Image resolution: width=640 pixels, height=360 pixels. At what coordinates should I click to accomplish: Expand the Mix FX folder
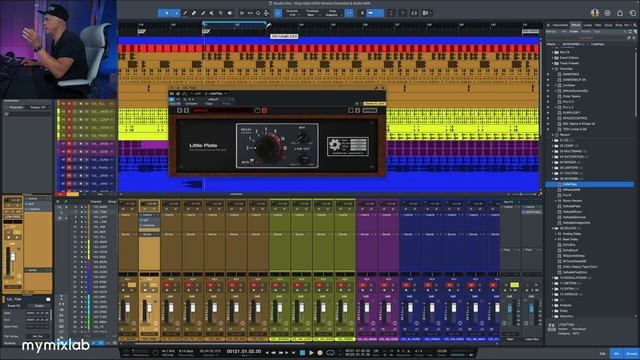[x=553, y=52]
